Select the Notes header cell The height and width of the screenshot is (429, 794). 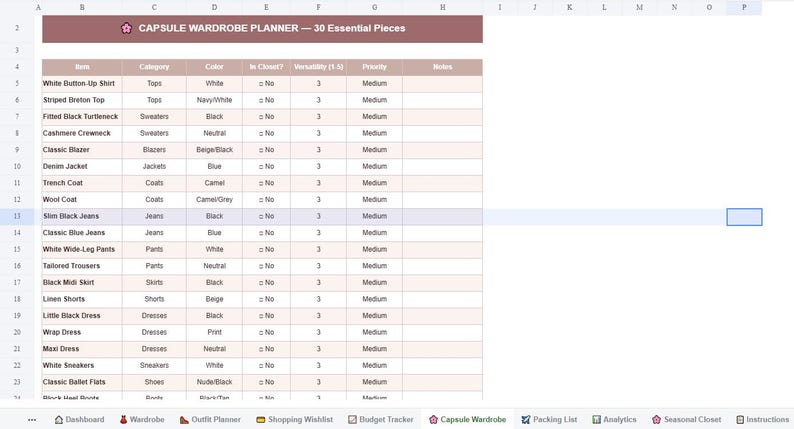(443, 67)
